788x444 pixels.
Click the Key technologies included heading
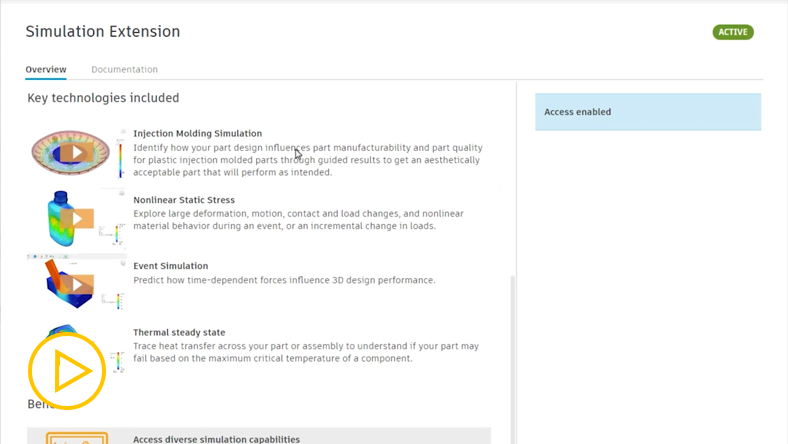click(x=103, y=98)
